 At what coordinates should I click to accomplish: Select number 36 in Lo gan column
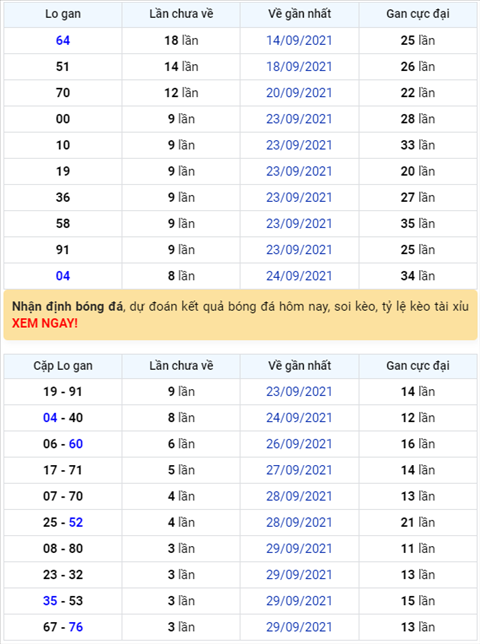coord(63,197)
